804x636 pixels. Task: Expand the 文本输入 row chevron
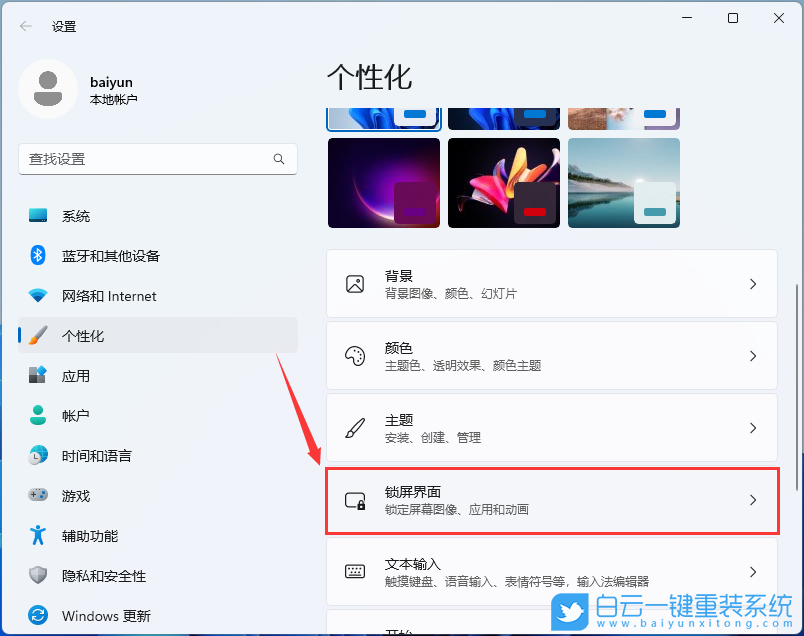[x=753, y=571]
